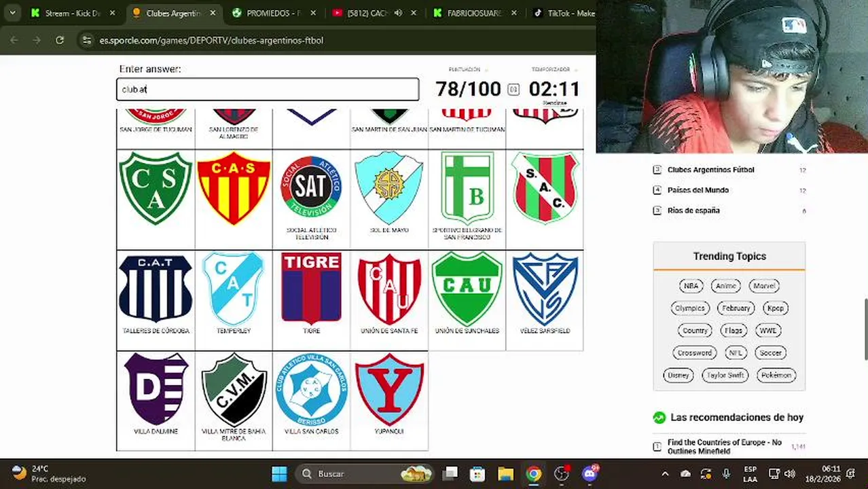This screenshot has width=868, height=489.
Task: Select the Taylor Swift trending topic
Action: point(725,376)
